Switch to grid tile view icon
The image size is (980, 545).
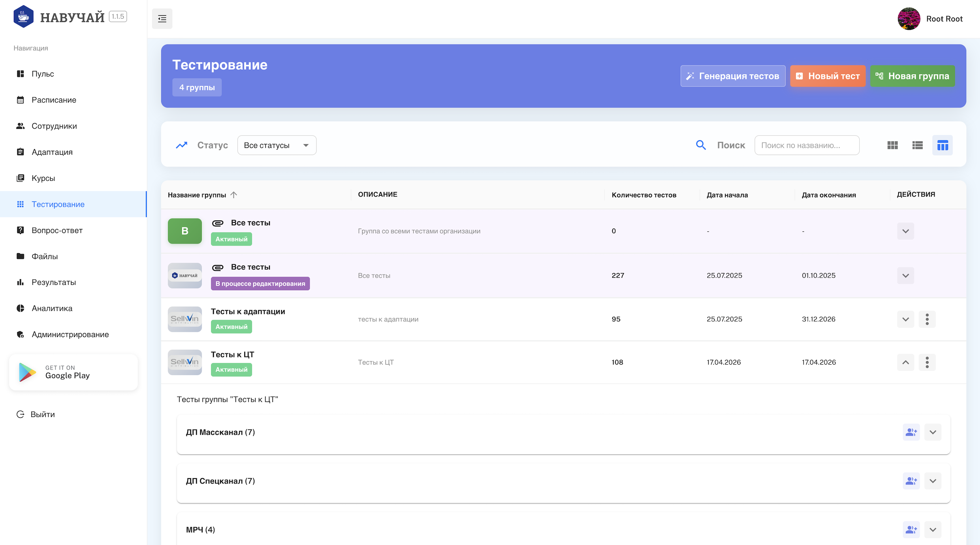coord(892,145)
